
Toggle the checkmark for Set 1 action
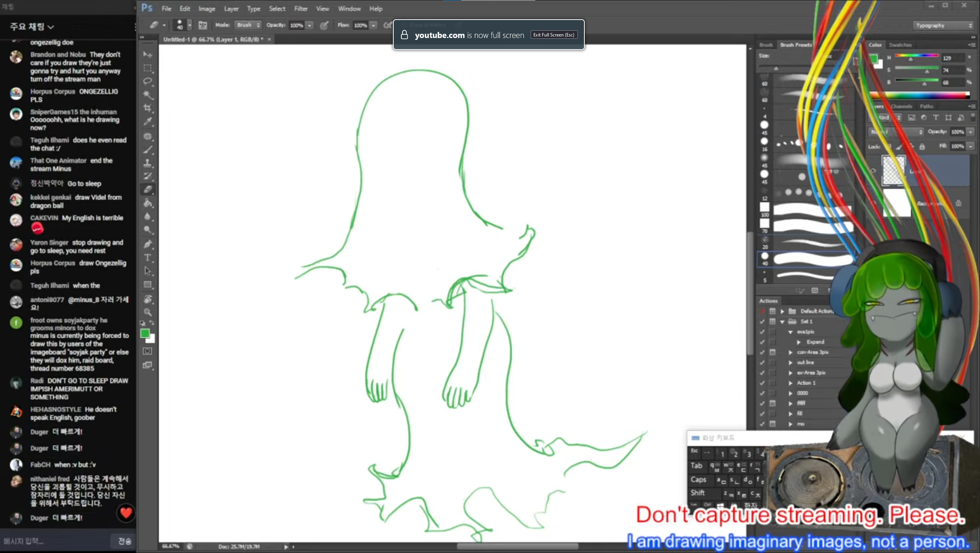click(x=762, y=321)
